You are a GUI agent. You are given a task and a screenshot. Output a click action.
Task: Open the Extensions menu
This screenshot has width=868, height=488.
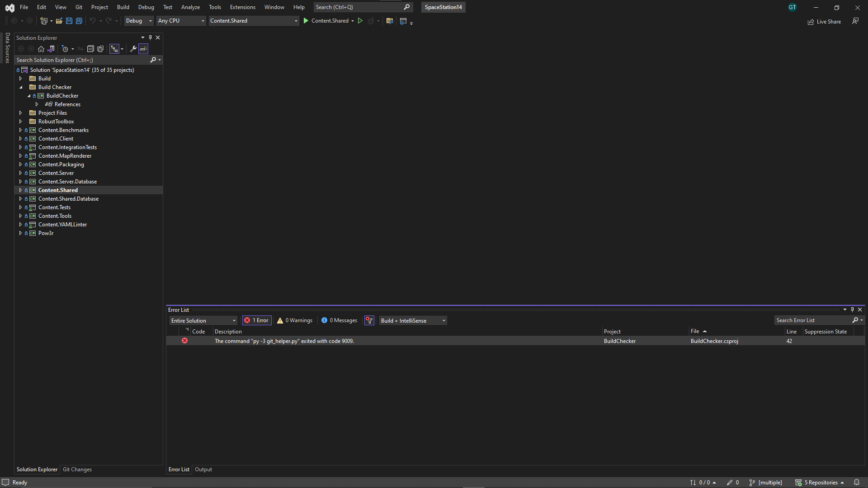(242, 7)
